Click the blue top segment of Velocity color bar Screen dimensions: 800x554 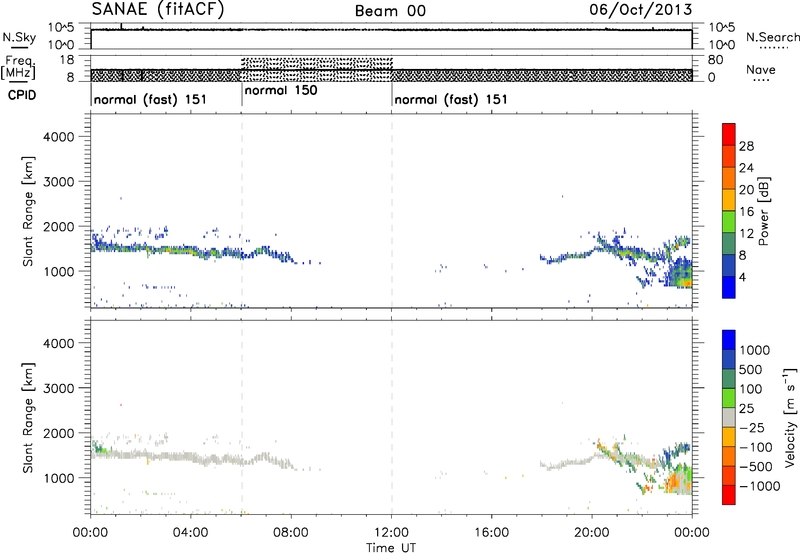click(x=729, y=340)
